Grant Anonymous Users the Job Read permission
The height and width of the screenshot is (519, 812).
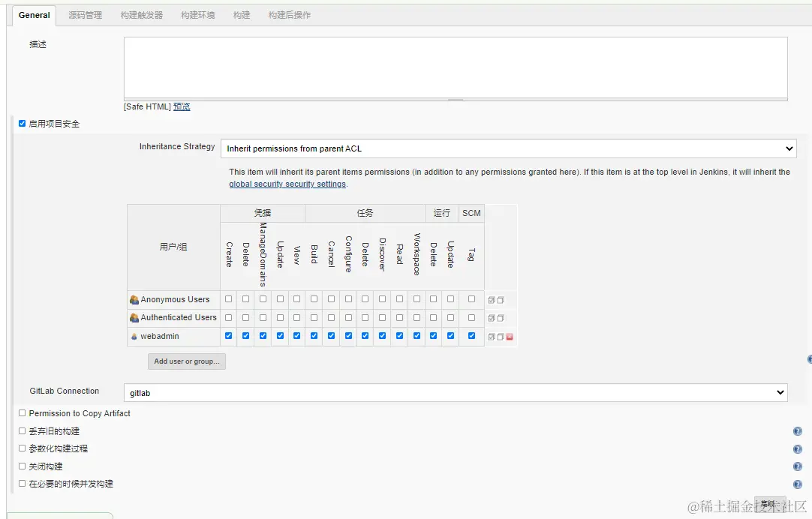pyautogui.click(x=400, y=299)
